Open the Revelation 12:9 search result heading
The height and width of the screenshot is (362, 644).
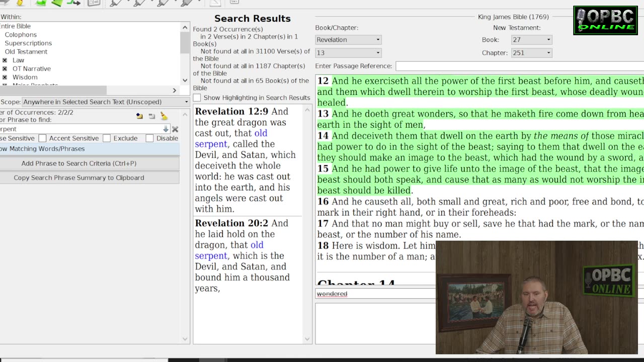coord(231,112)
